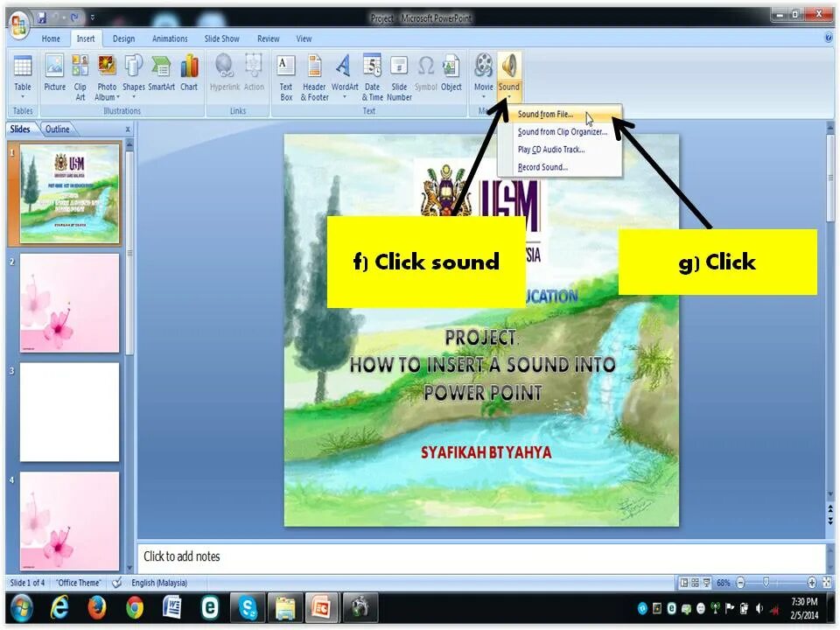Launch Firefox from the taskbar
The image size is (840, 630).
click(x=97, y=607)
